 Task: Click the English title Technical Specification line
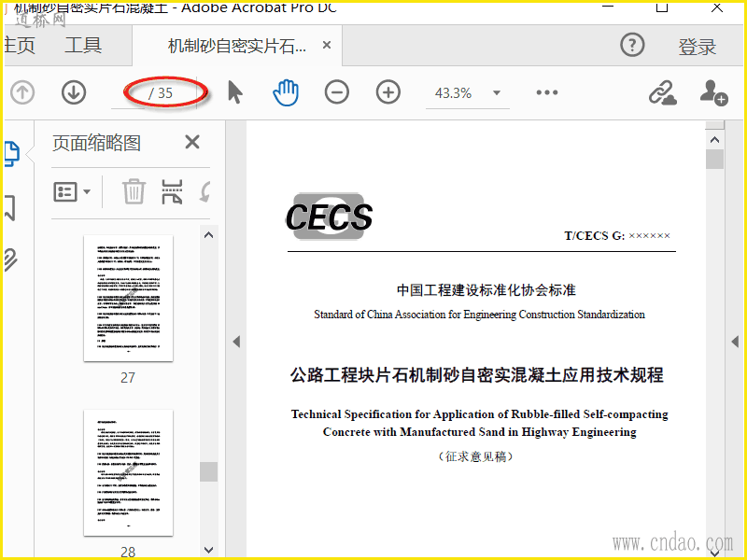tap(480, 414)
